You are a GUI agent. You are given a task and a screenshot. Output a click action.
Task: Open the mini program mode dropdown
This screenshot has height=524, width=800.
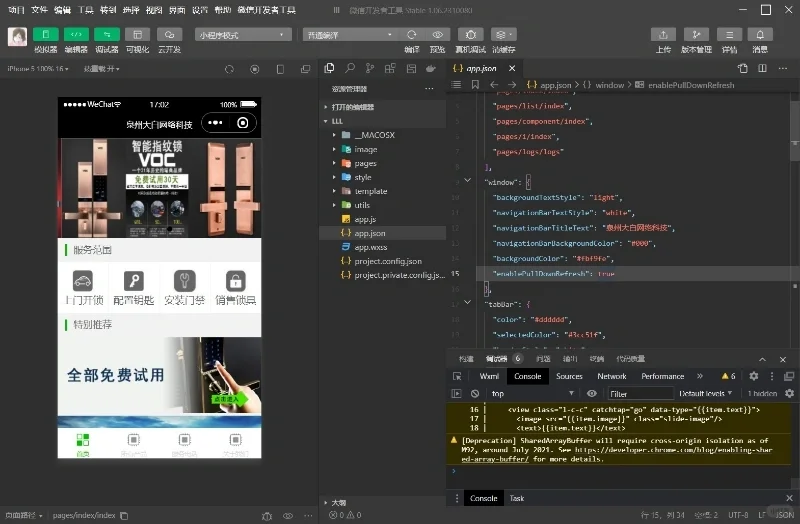point(243,35)
